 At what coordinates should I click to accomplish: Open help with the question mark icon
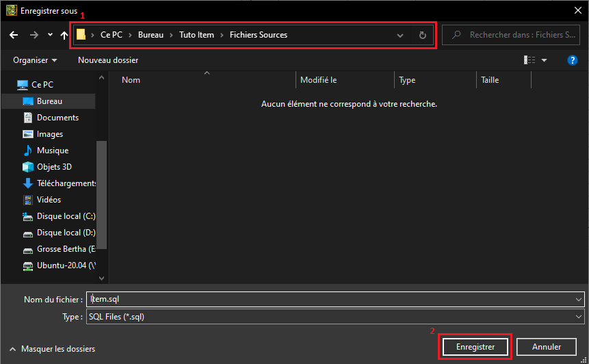572,60
